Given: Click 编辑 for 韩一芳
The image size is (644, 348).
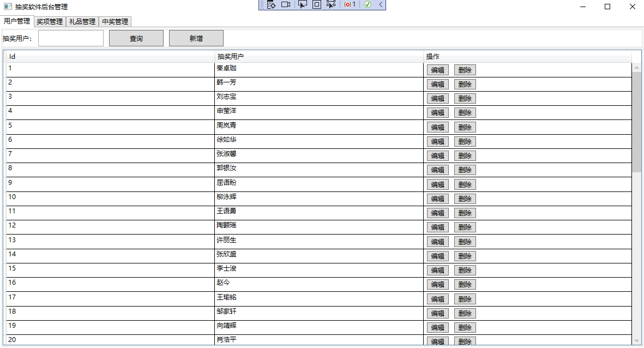Looking at the screenshot, I should pos(437,84).
